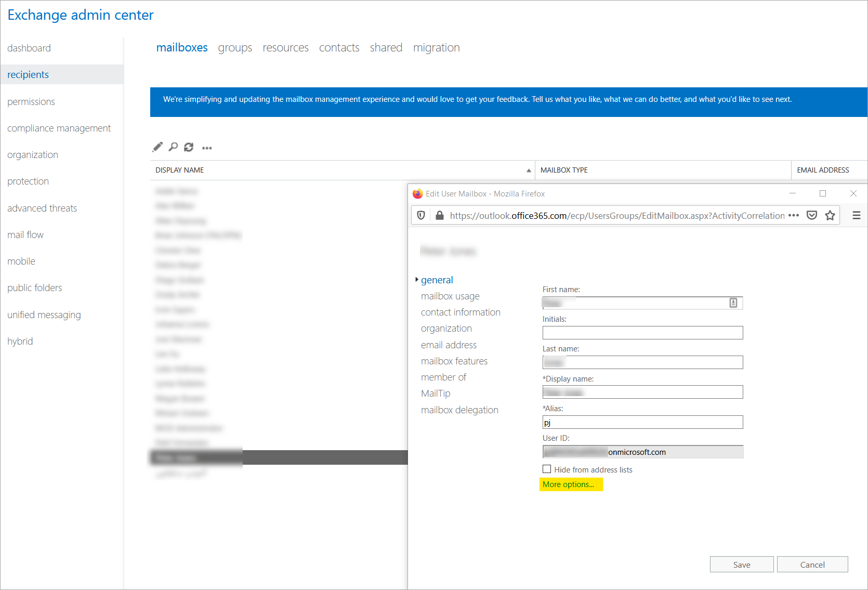The image size is (868, 590).
Task: Click the Alias input field
Action: (642, 422)
